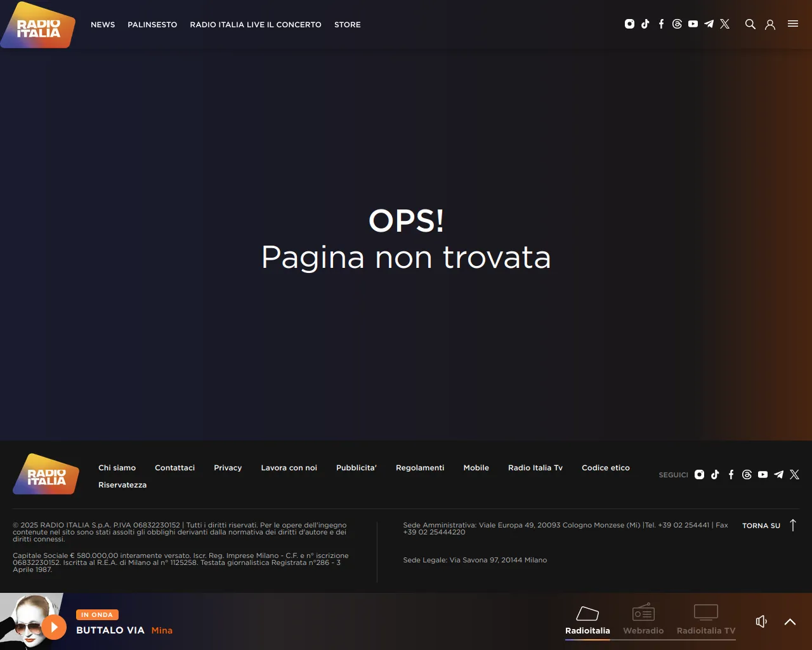
Task: Open X icon in footer SEGUICI row
Action: 794,474
